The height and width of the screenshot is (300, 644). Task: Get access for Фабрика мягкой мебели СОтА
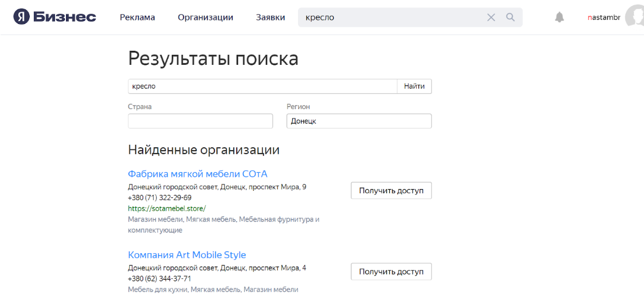pyautogui.click(x=391, y=191)
